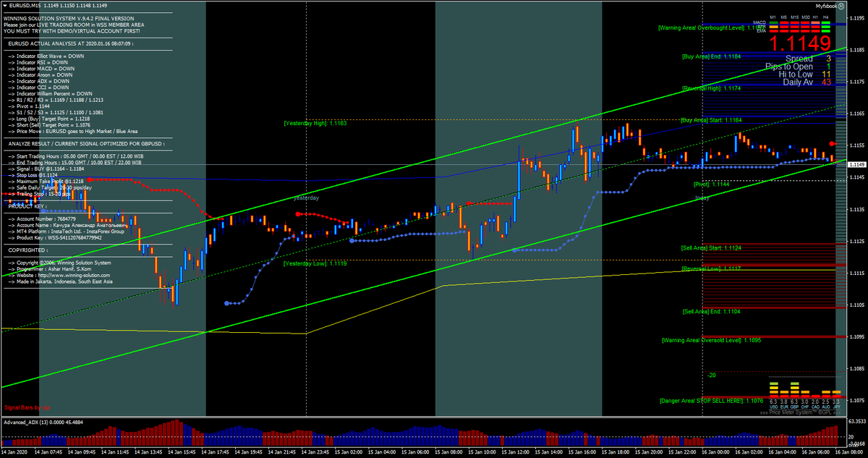Click the Indicator CCI = DOWN line
The image size is (868, 458).
(39, 88)
